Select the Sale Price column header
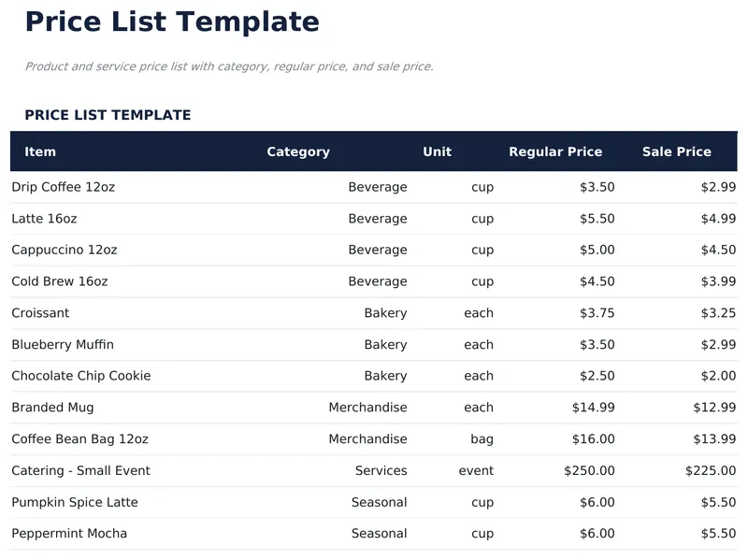This screenshot has height=560, width=748. (x=676, y=151)
